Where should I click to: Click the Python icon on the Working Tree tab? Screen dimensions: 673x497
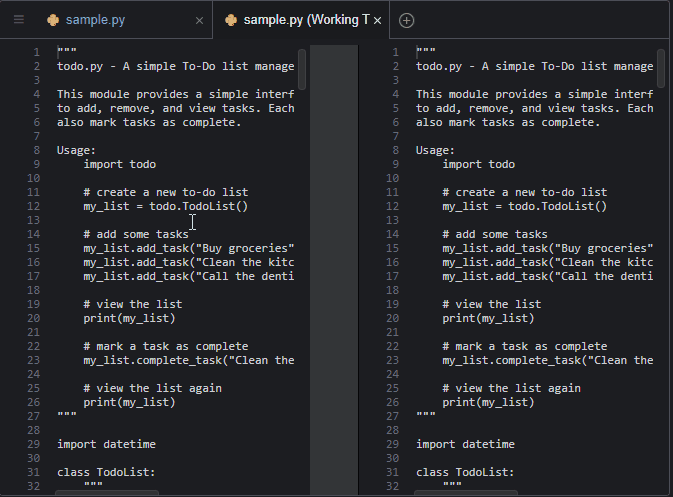(x=231, y=20)
